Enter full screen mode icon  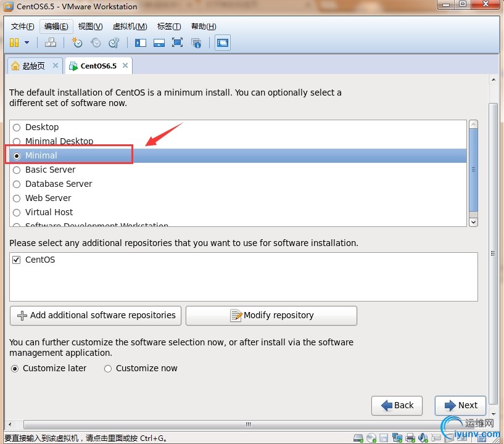point(177,43)
